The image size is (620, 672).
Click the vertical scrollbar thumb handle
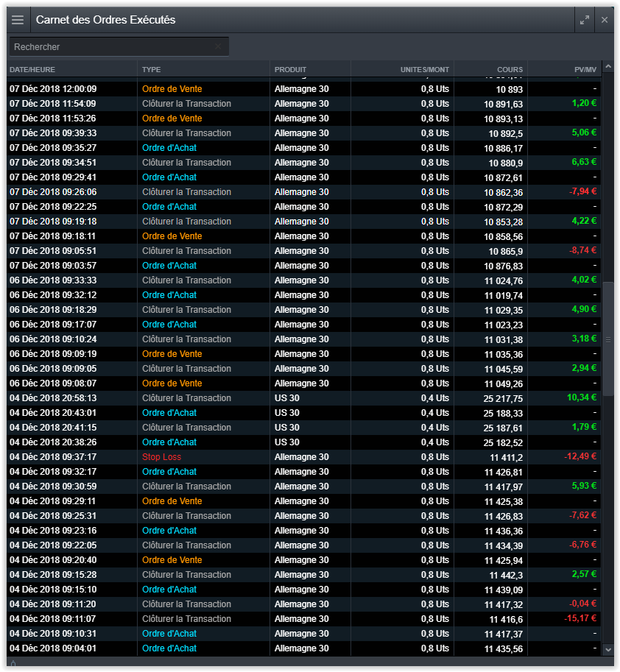(608, 339)
